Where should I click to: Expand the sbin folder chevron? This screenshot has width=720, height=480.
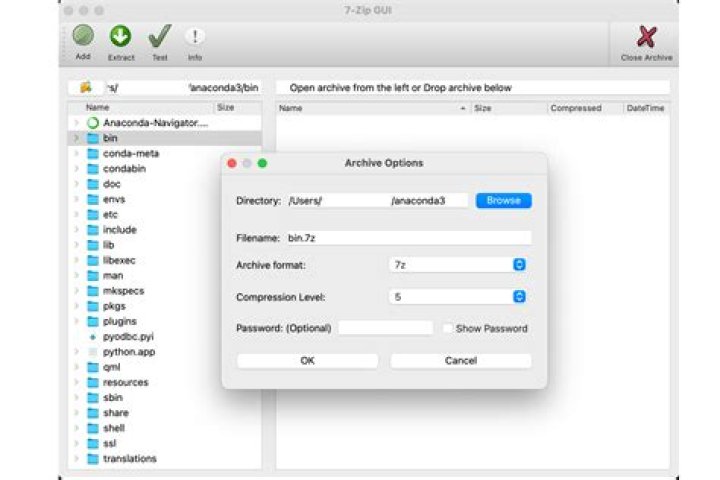pos(76,397)
